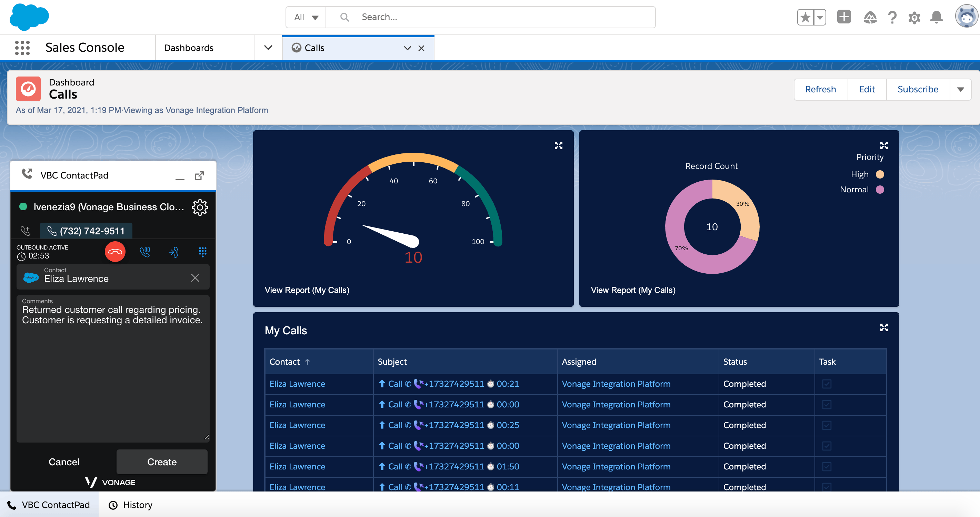Click View Report link for My Calls gauge

[307, 290]
